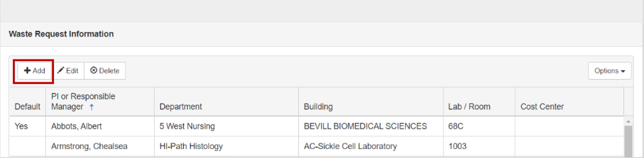644x158 pixels.
Task: Select the Armstrong, Chealsea row
Action: point(89,146)
